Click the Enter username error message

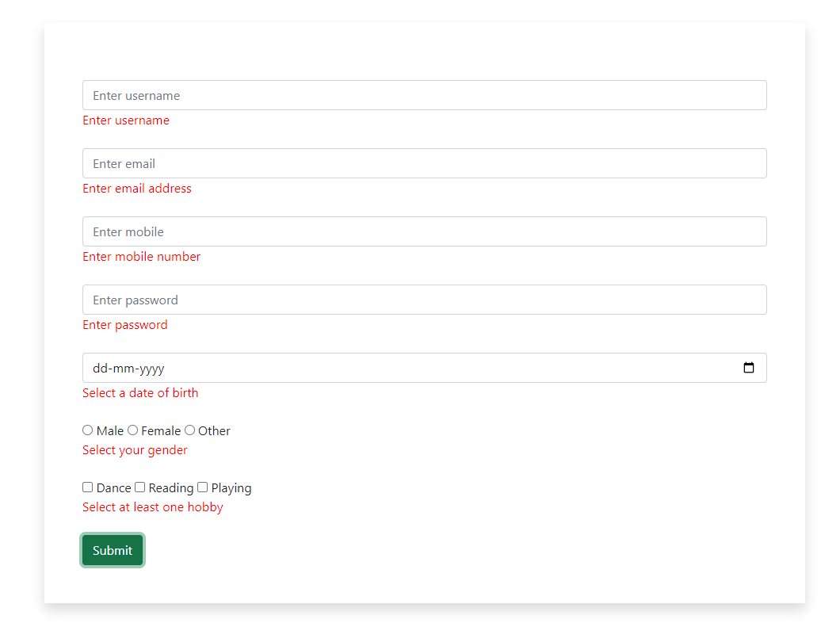[x=125, y=120]
